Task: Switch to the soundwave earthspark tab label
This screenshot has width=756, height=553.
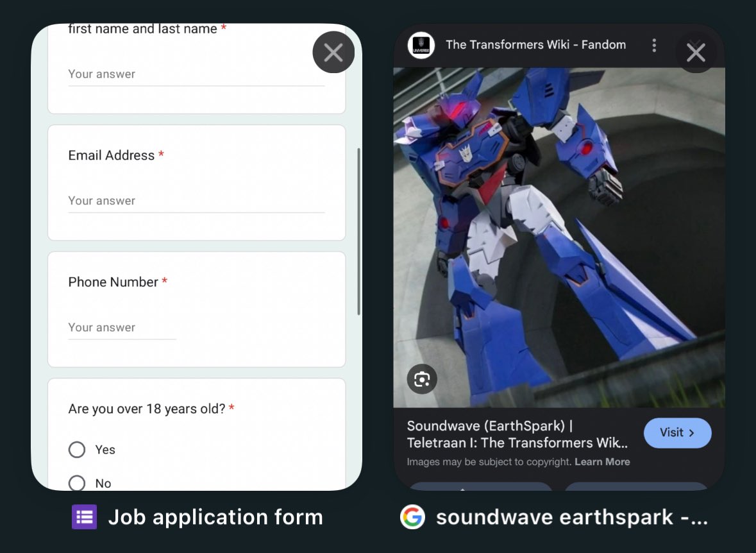Action: coord(572,517)
